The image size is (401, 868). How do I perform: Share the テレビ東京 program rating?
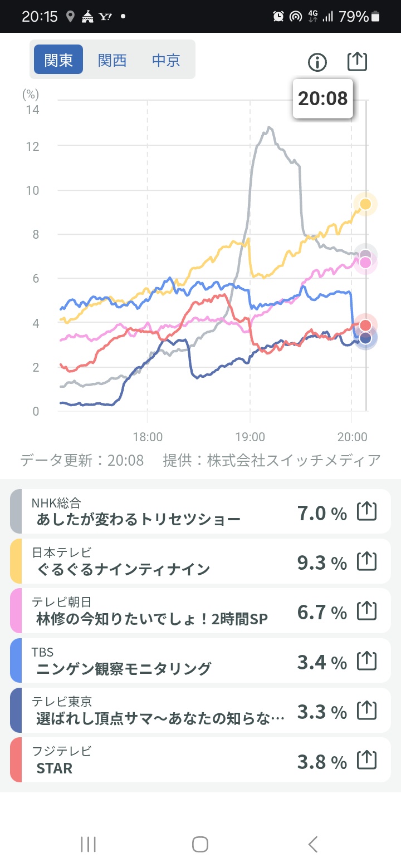pos(366,710)
